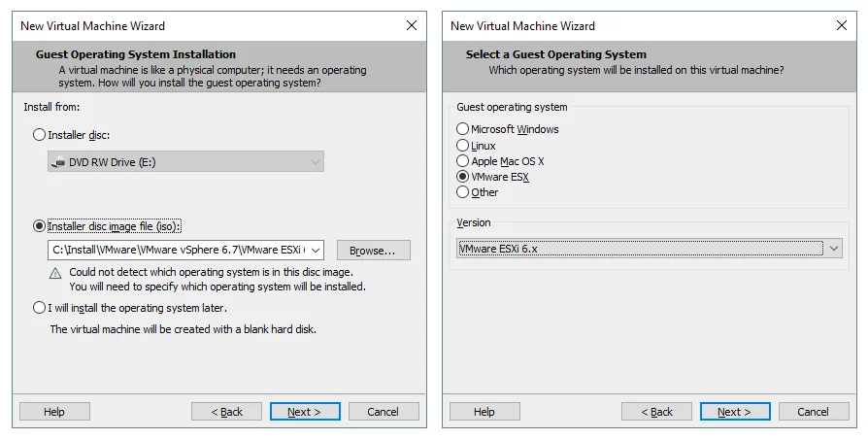The width and height of the screenshot is (868, 439).
Task: Click the 'blank hard disk' description text
Action: tap(184, 329)
